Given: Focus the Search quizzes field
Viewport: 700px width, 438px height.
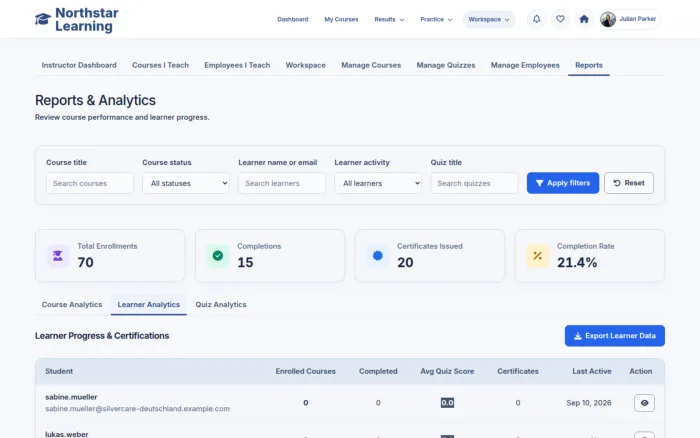Looking at the screenshot, I should coord(474,183).
